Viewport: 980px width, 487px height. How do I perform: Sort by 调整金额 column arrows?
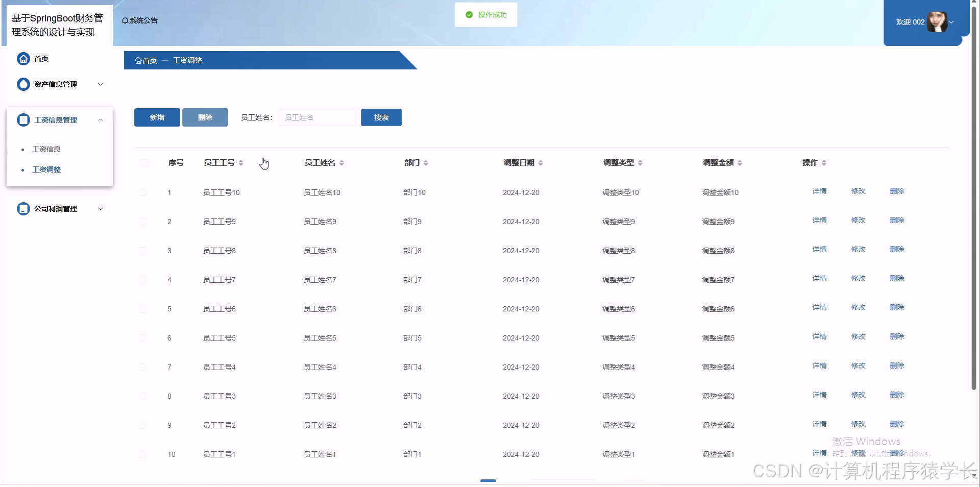[x=740, y=163]
